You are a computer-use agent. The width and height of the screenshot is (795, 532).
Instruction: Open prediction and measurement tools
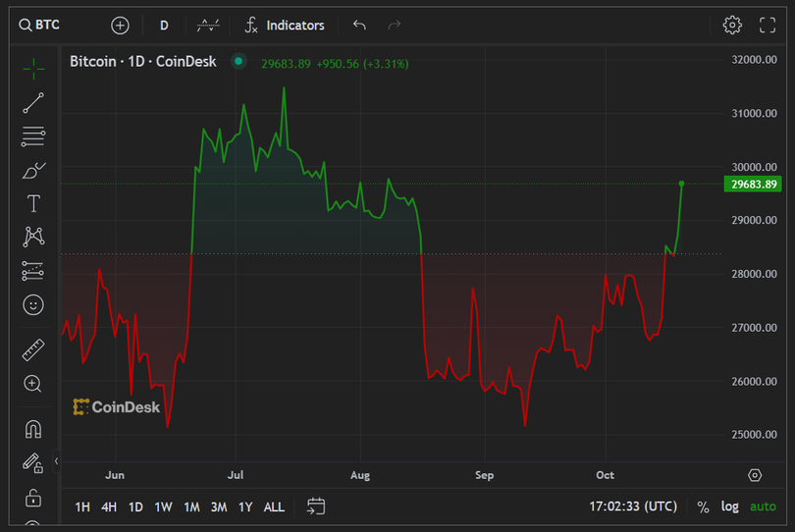pos(33,271)
